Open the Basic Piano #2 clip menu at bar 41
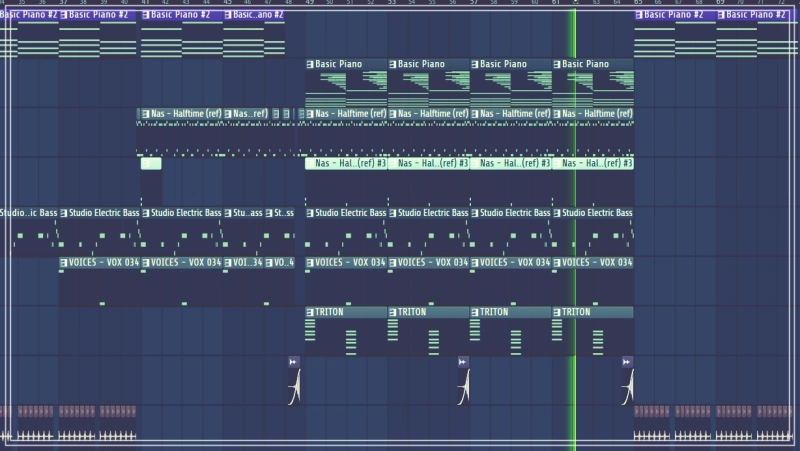The width and height of the screenshot is (800, 451). [146, 15]
